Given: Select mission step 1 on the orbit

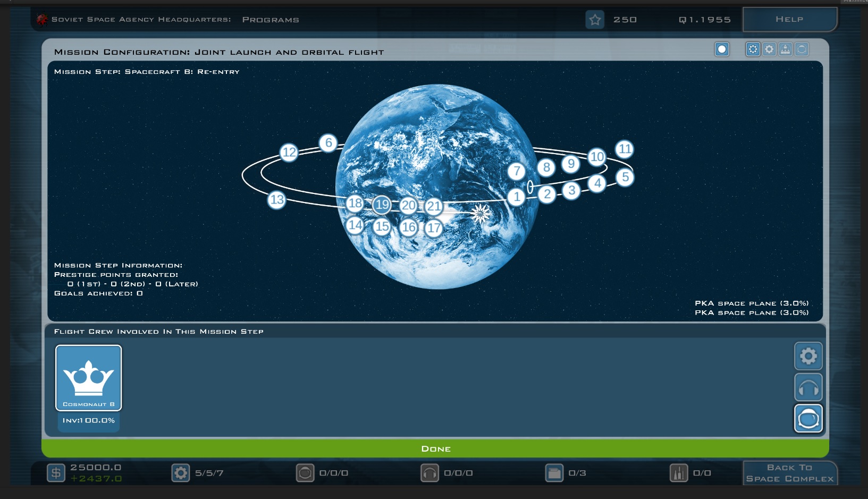Looking at the screenshot, I should (x=516, y=197).
